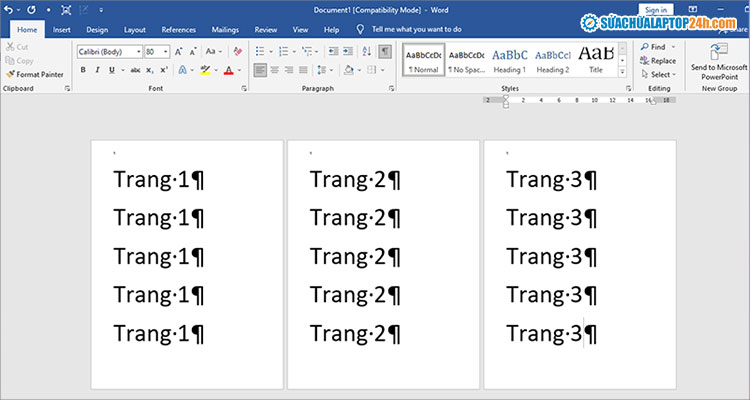The image size is (750, 400).
Task: Switch to the Insert tab
Action: [x=62, y=30]
